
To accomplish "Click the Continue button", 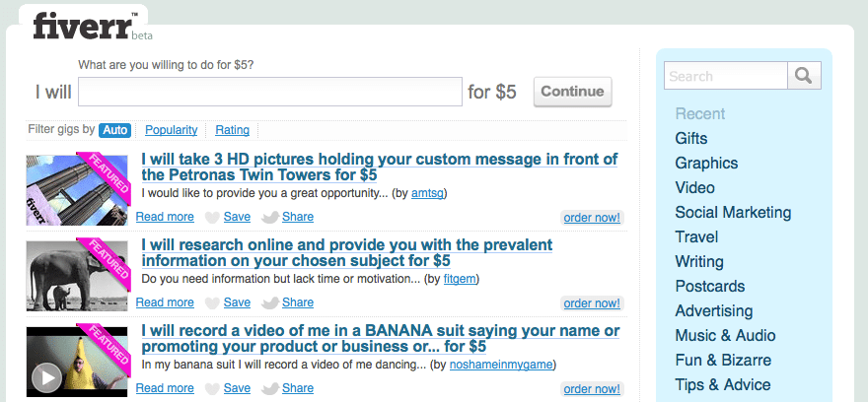I will 572,92.
